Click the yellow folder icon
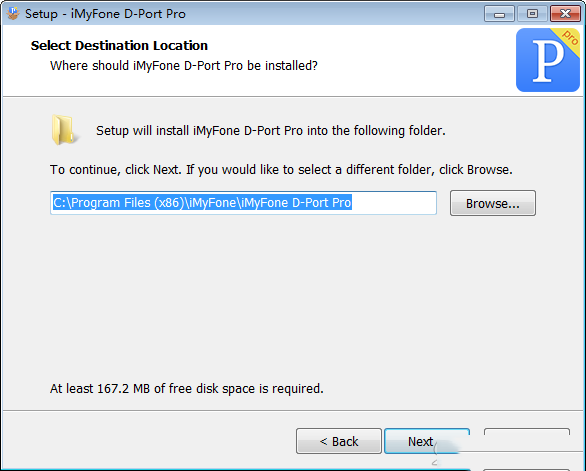The image size is (586, 471). (x=64, y=130)
